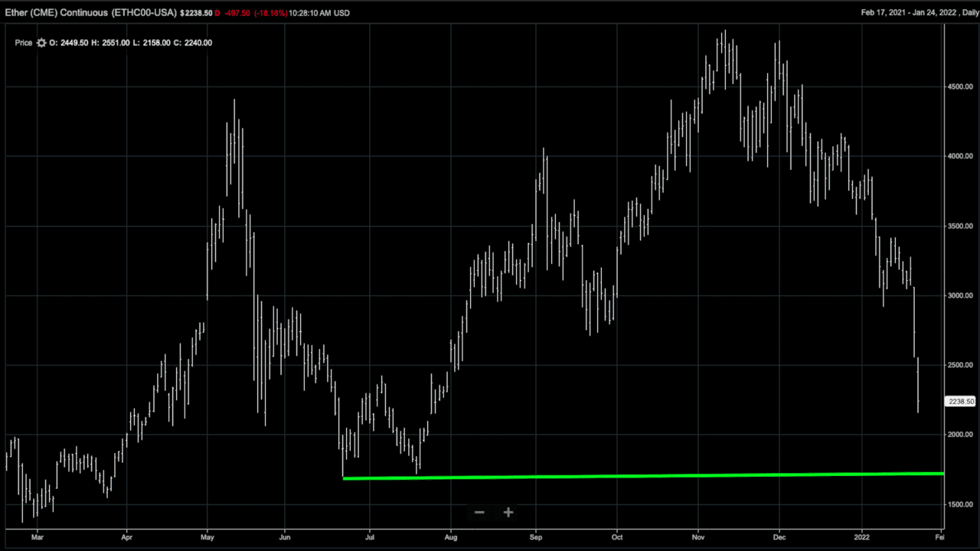Change the Daily interval setting

(961, 13)
